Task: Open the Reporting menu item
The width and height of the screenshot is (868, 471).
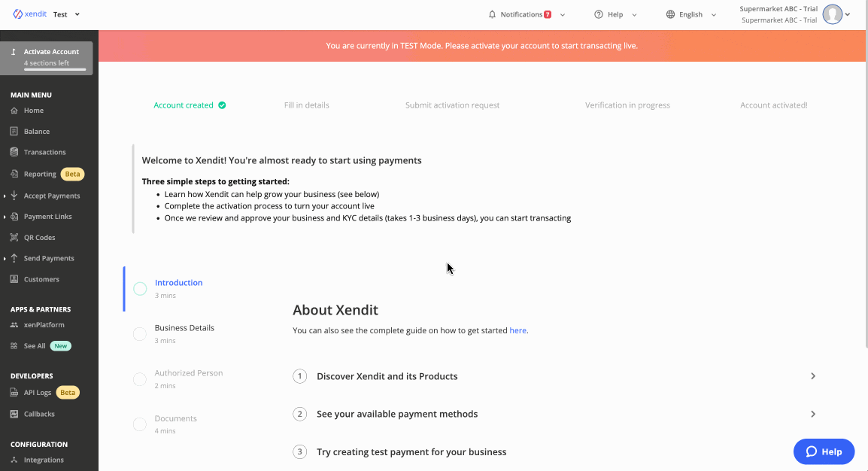Action: tap(40, 174)
